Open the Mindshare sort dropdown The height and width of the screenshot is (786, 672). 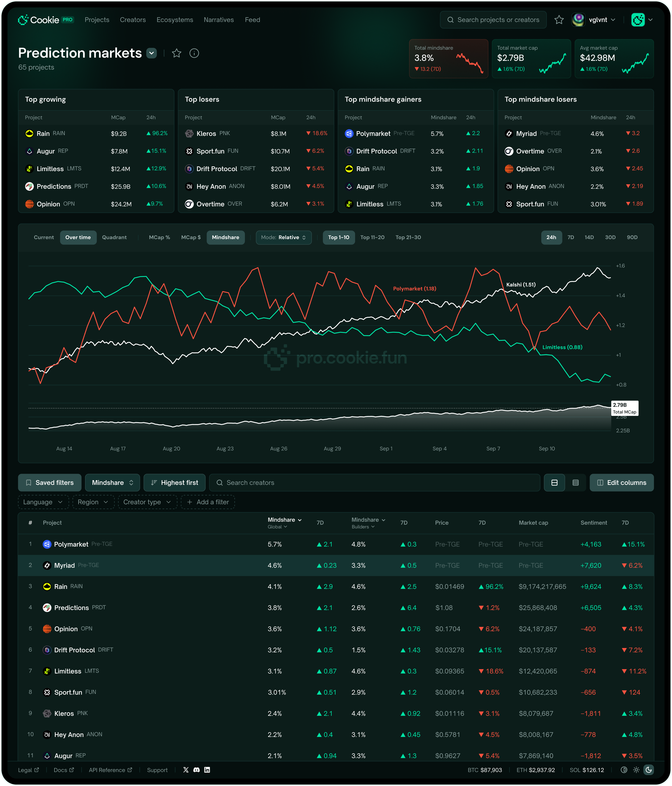pyautogui.click(x=112, y=483)
